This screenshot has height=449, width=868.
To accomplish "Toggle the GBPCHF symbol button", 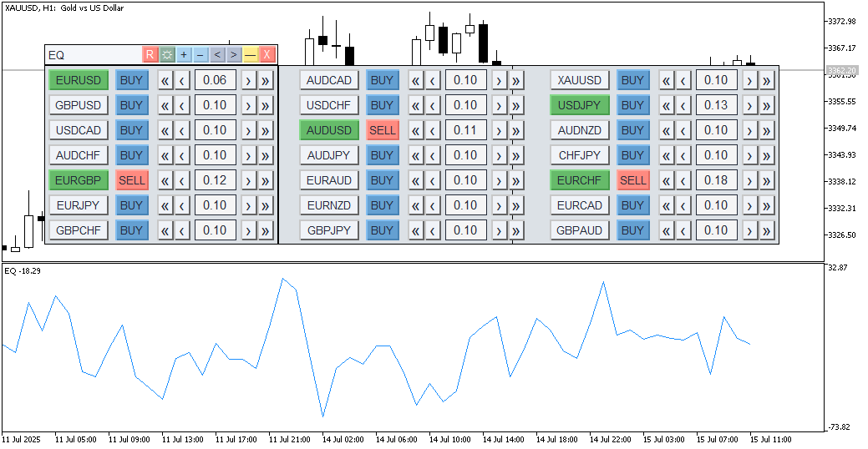I will pos(79,230).
